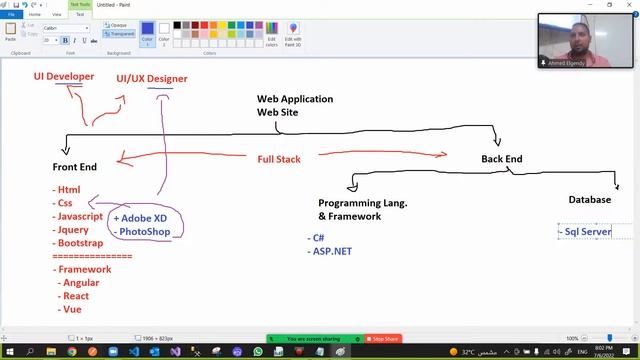Show hidden system tray icons
The width and height of the screenshot is (640, 360).
click(x=507, y=351)
